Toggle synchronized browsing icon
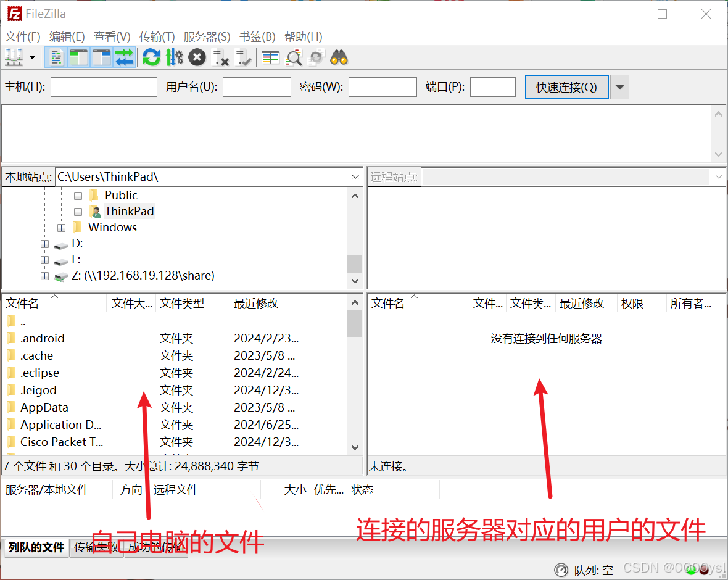 [x=316, y=57]
